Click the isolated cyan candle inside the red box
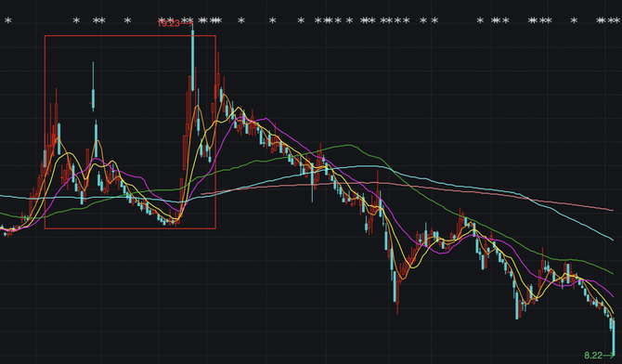 tap(94, 86)
